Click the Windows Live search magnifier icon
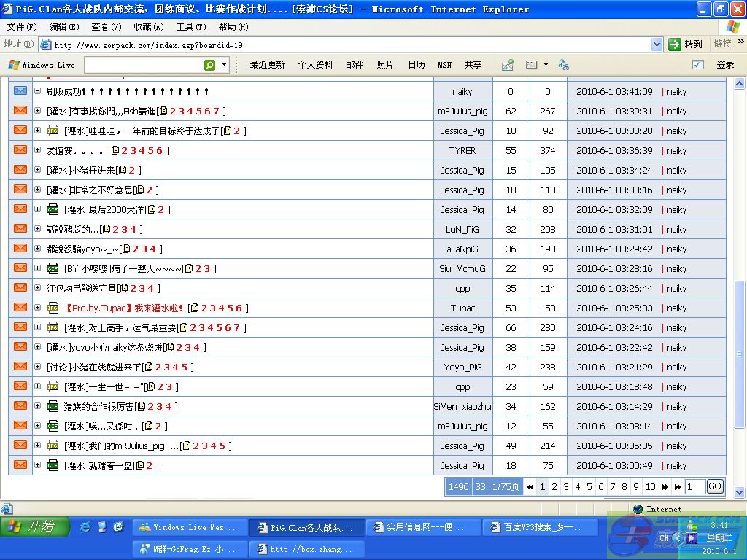Viewport: 747px width, 560px height. pyautogui.click(x=210, y=65)
